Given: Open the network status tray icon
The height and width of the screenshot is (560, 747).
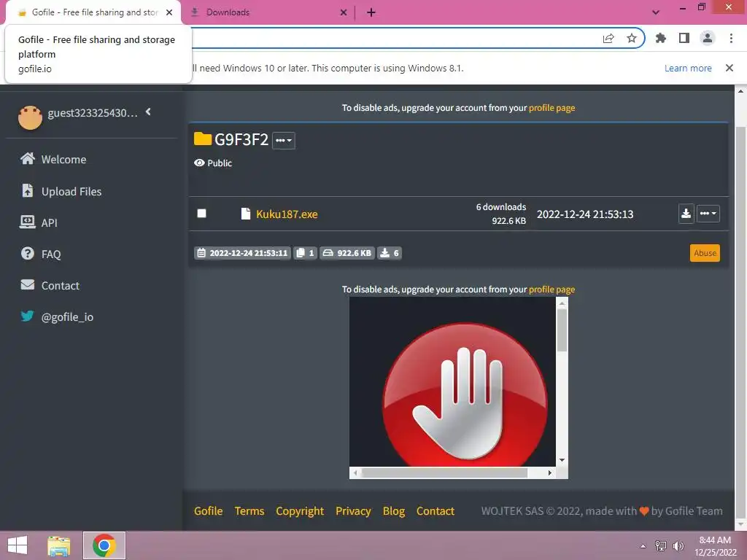Looking at the screenshot, I should pyautogui.click(x=660, y=545).
